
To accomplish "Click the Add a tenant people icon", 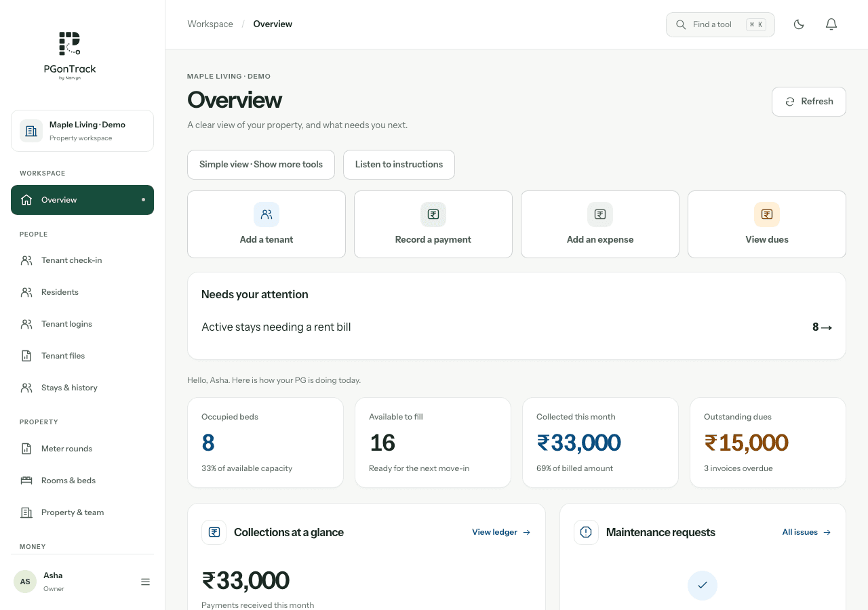I will 267,214.
